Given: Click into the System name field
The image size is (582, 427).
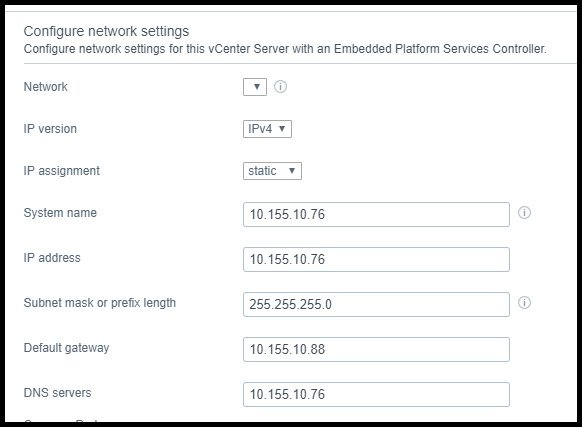Looking at the screenshot, I should coord(376,214).
